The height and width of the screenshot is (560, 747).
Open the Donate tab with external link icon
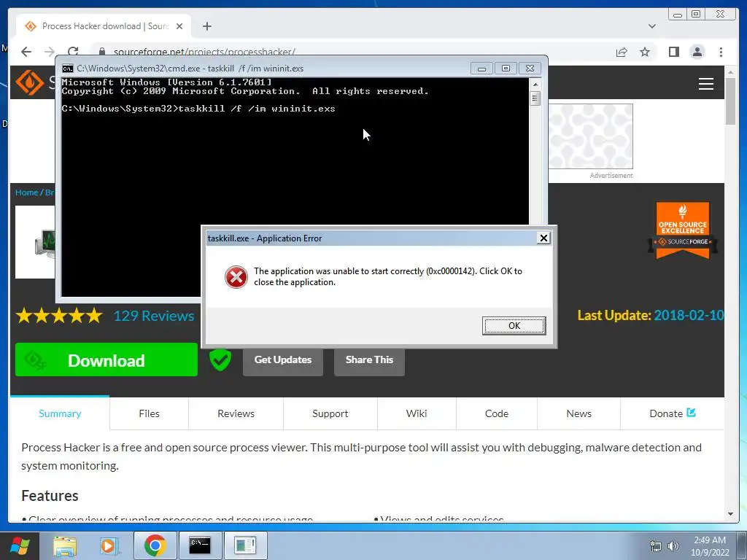(x=672, y=413)
